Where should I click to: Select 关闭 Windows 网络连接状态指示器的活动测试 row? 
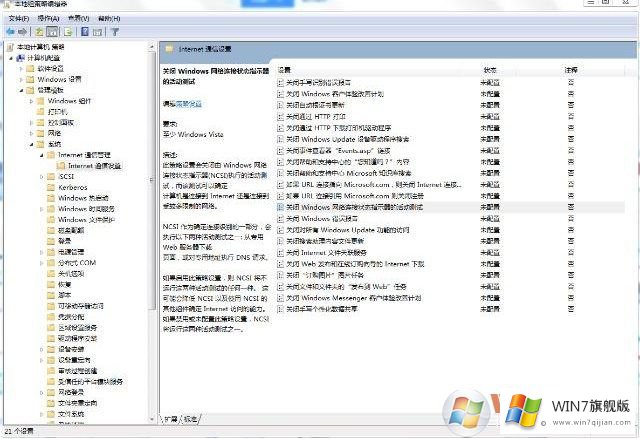[x=451, y=207]
